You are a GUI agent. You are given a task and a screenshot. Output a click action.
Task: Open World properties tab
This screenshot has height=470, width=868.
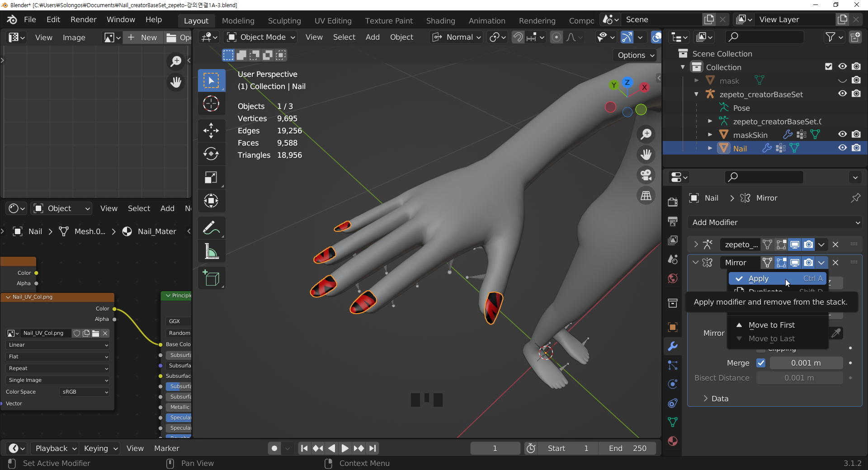point(673,278)
